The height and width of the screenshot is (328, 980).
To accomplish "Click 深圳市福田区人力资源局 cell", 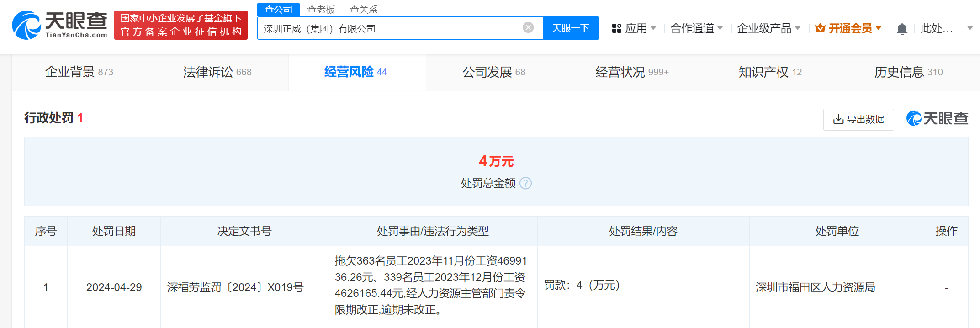I will pyautogui.click(x=816, y=287).
